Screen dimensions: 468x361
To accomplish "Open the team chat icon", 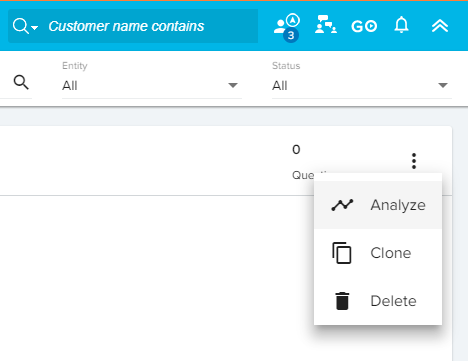I will (x=326, y=25).
